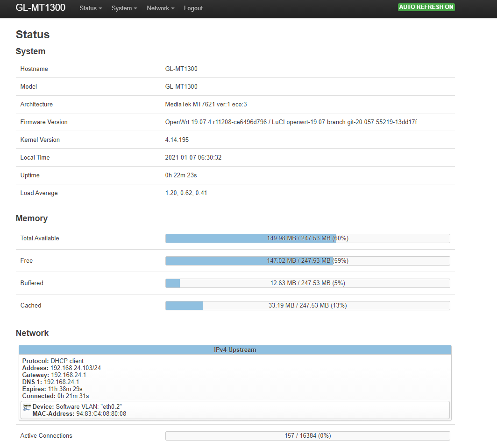
Task: Click the Active Connections progress bar
Action: point(307,436)
